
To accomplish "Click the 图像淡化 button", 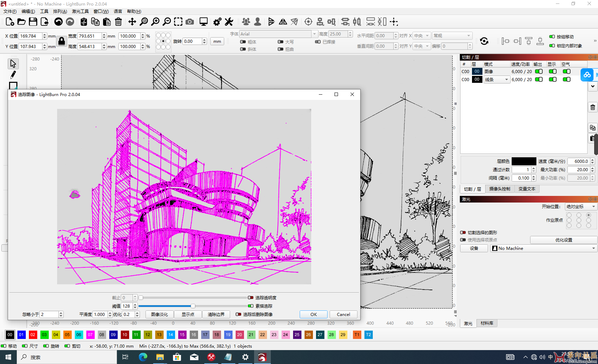I will (x=159, y=314).
